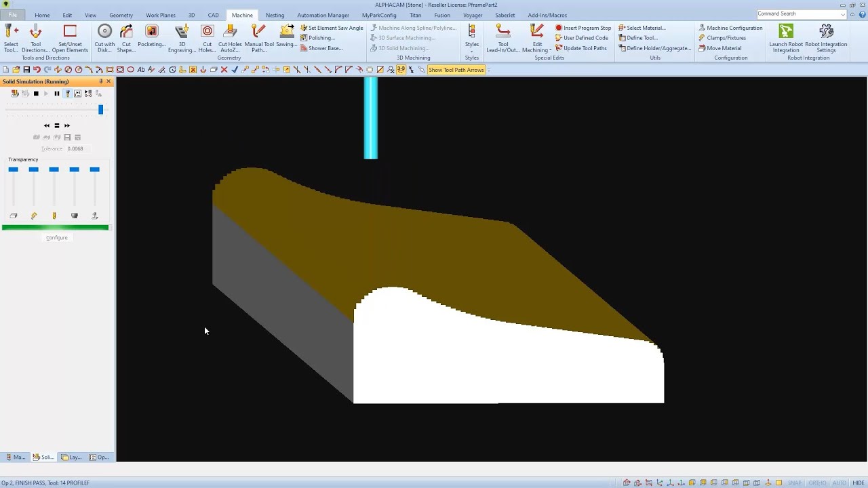Open the Select Tool command
Image resolution: width=868 pixels, height=488 pixels.
(x=11, y=38)
